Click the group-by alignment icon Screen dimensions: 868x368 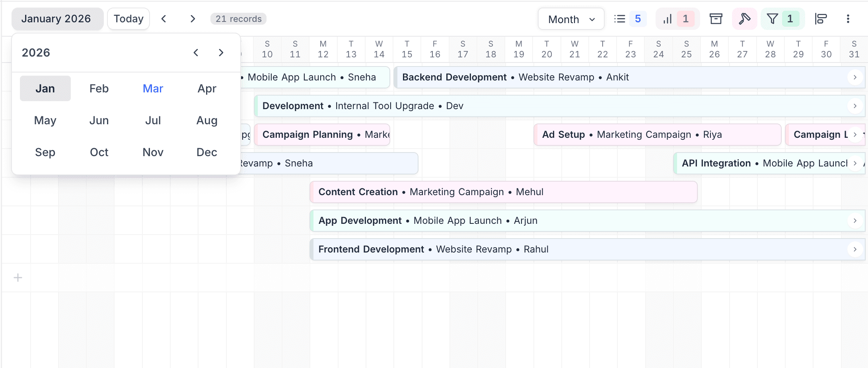pos(821,18)
